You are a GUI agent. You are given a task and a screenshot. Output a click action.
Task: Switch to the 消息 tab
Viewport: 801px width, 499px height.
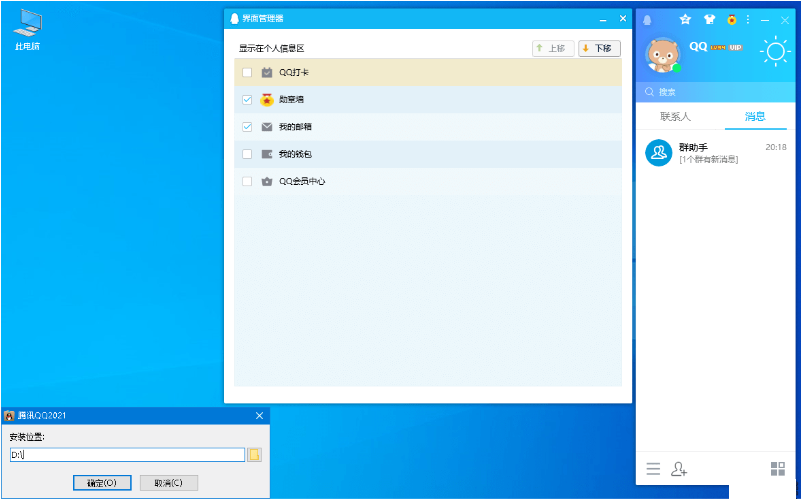point(755,116)
